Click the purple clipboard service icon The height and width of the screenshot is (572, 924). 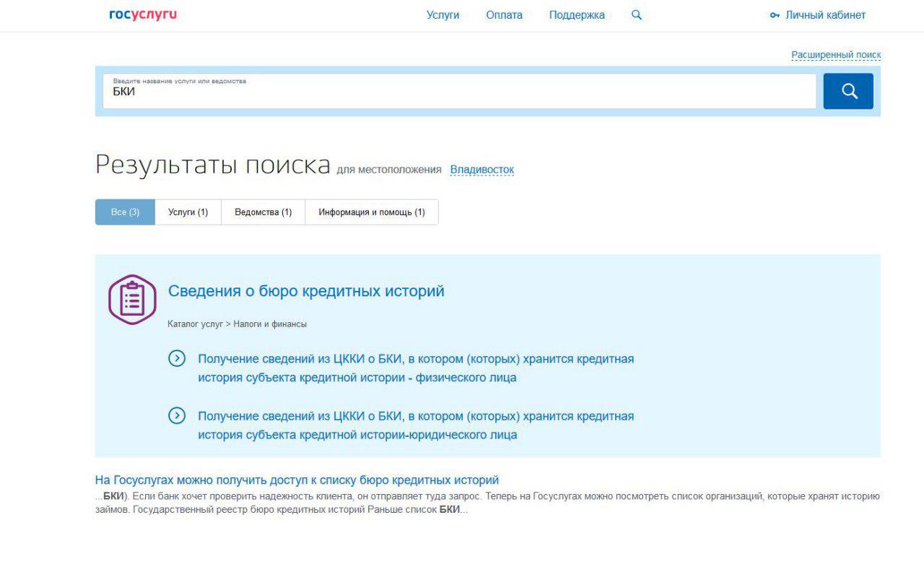click(132, 299)
